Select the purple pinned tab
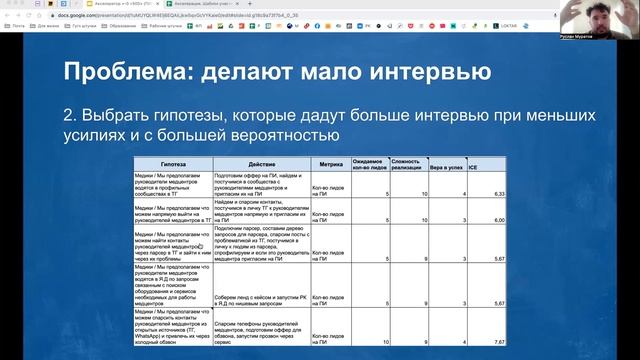Screen dimensions: 640x360 click(x=38, y=4)
